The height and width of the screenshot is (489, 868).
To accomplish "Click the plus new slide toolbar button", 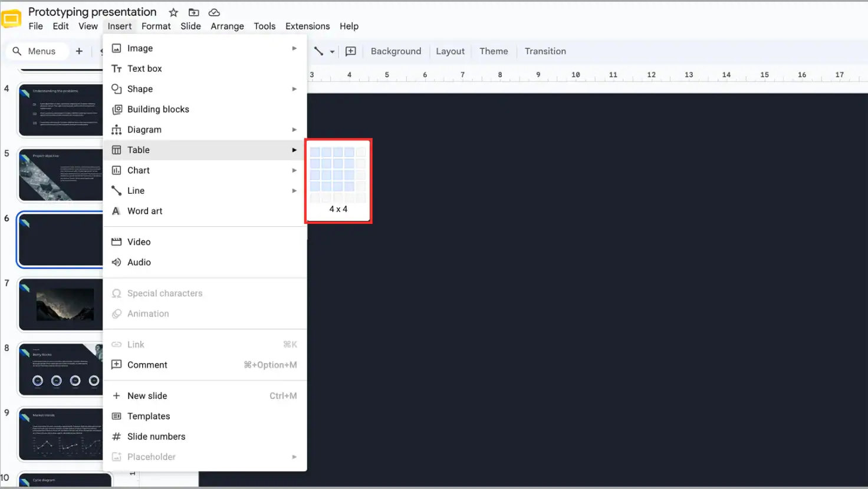I will pos(79,51).
